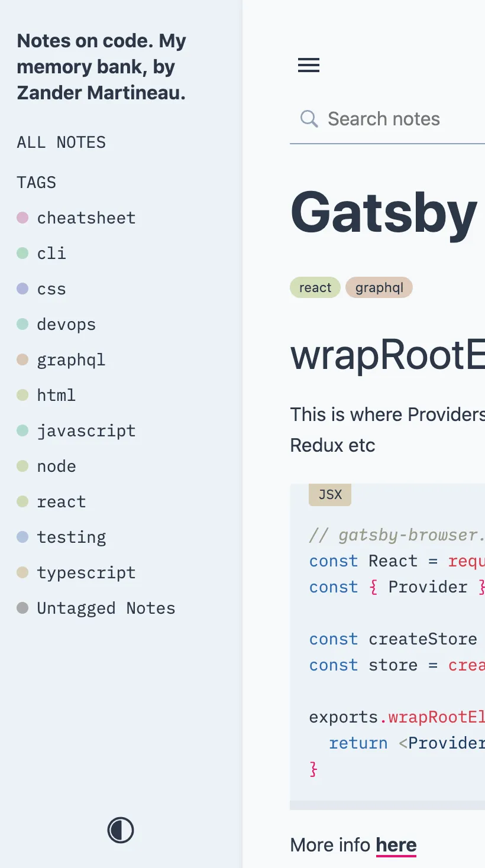Select the react tag pill under Gatsby
The width and height of the screenshot is (485, 868).
(x=315, y=287)
